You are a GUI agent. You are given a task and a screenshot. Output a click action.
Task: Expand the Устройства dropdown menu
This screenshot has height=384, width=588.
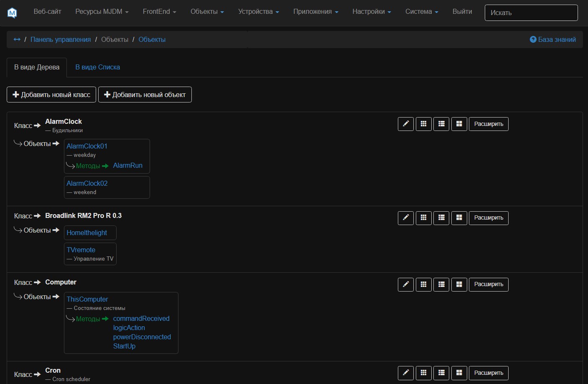[x=258, y=12]
